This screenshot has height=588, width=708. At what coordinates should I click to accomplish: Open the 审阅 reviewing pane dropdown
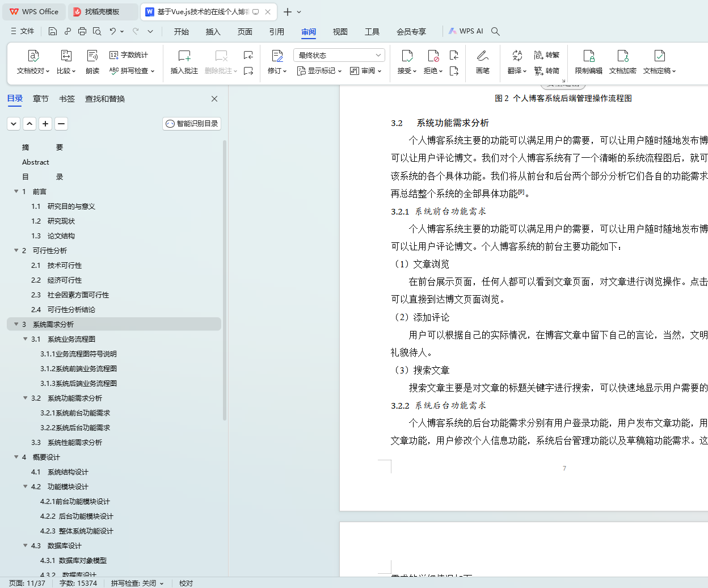[x=366, y=71]
